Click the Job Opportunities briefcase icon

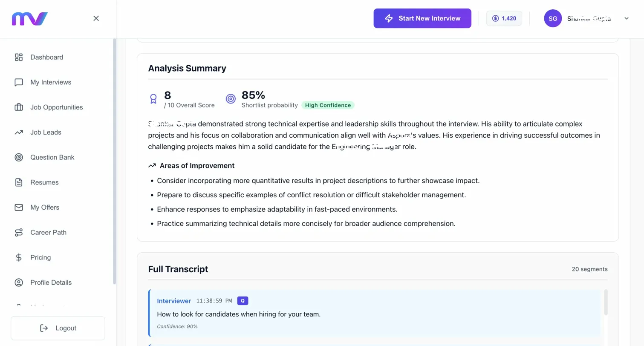tap(19, 107)
